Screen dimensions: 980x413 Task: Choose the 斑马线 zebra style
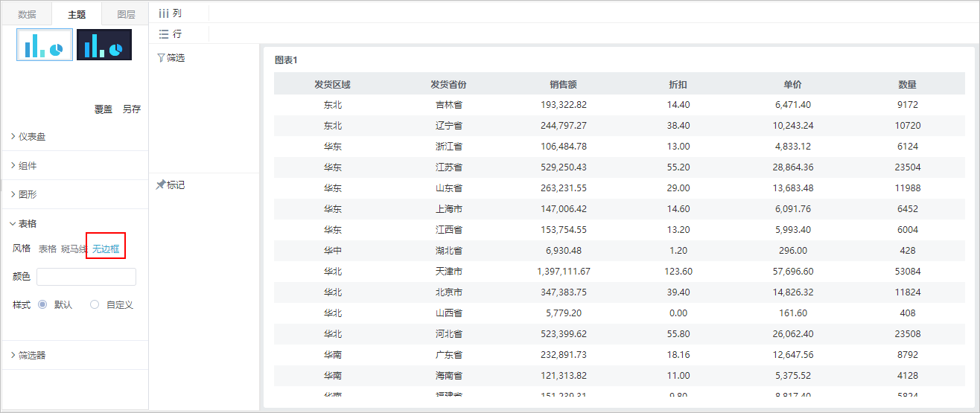pos(74,249)
